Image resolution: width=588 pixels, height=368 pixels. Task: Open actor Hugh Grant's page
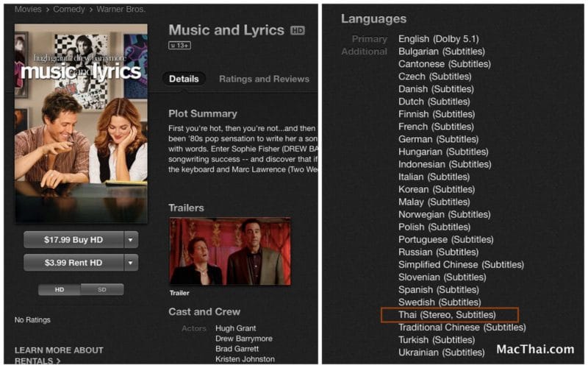tap(235, 328)
